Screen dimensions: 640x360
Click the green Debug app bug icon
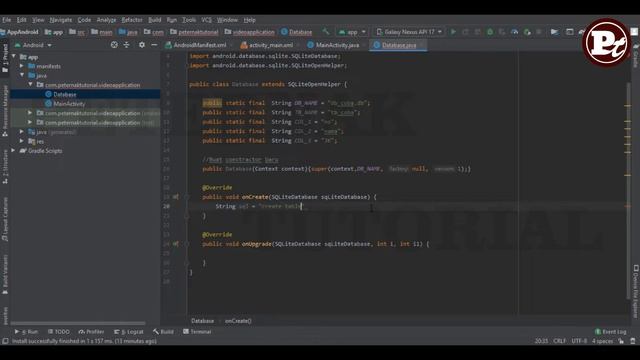[490, 32]
